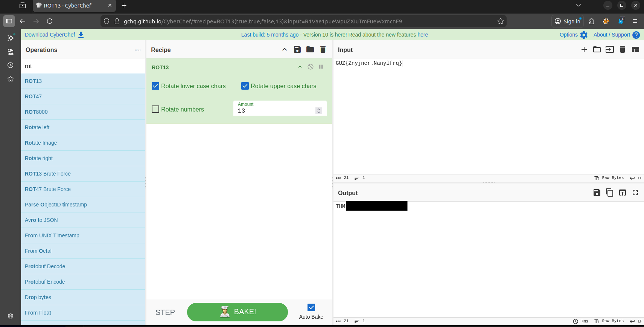Change input end-of-line sequence LF
644x327 pixels.
tap(636, 178)
